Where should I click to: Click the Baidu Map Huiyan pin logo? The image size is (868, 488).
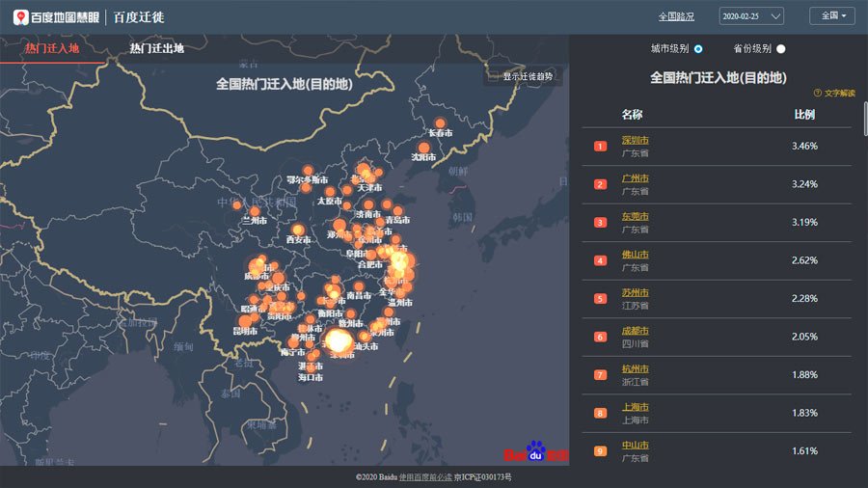tap(21, 17)
